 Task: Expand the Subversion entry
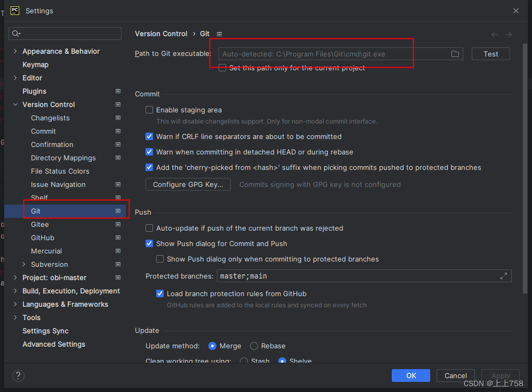point(23,264)
